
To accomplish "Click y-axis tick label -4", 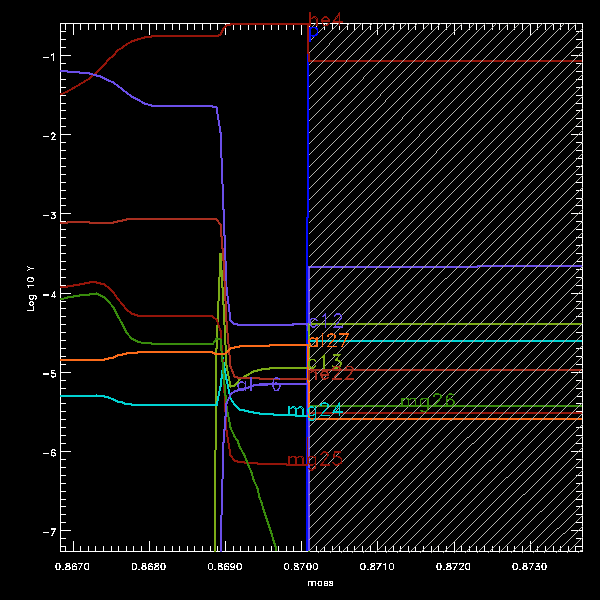I will pos(46,294).
